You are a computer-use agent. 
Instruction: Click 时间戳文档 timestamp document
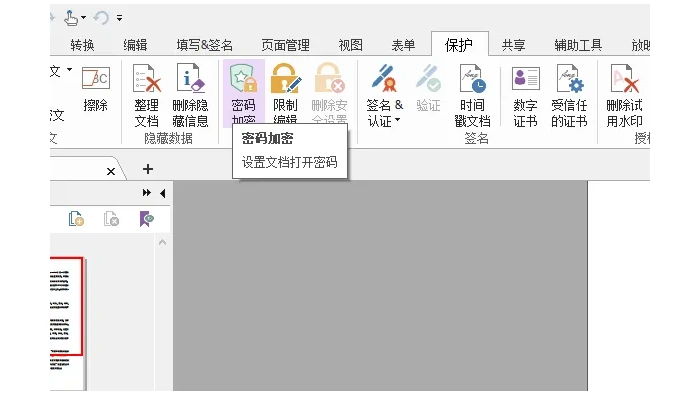click(x=472, y=96)
